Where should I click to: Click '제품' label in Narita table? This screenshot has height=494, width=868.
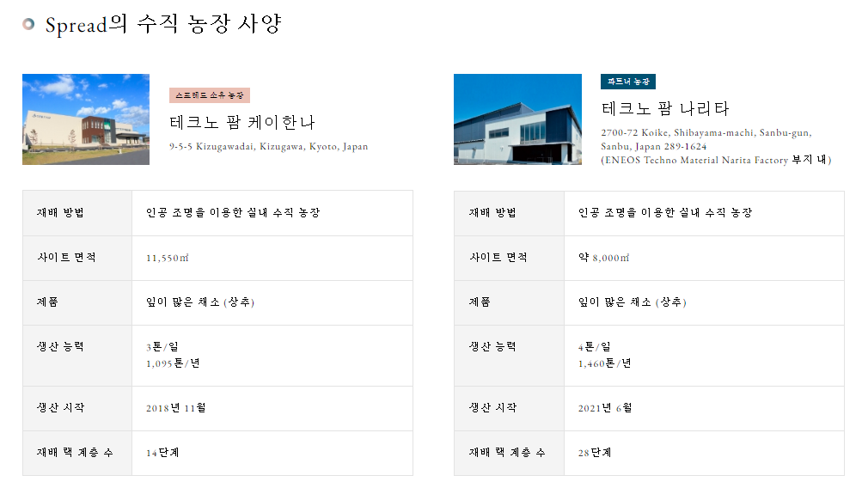pos(480,302)
